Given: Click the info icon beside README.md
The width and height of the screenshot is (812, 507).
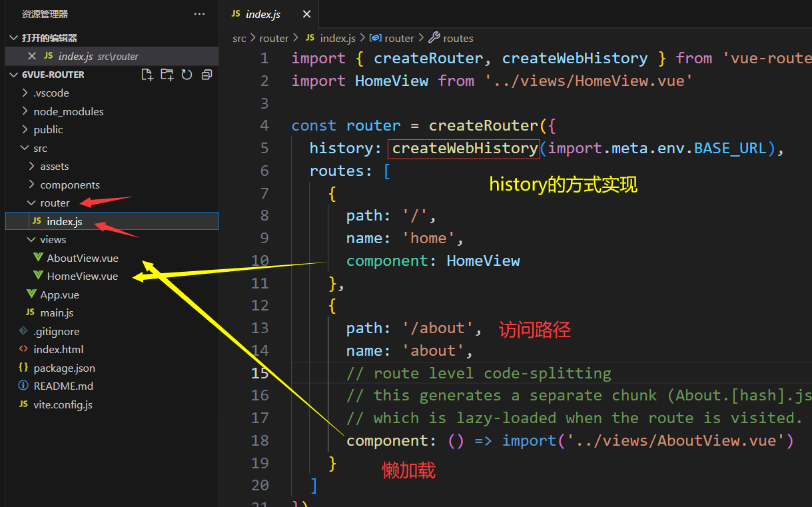Looking at the screenshot, I should pos(23,386).
